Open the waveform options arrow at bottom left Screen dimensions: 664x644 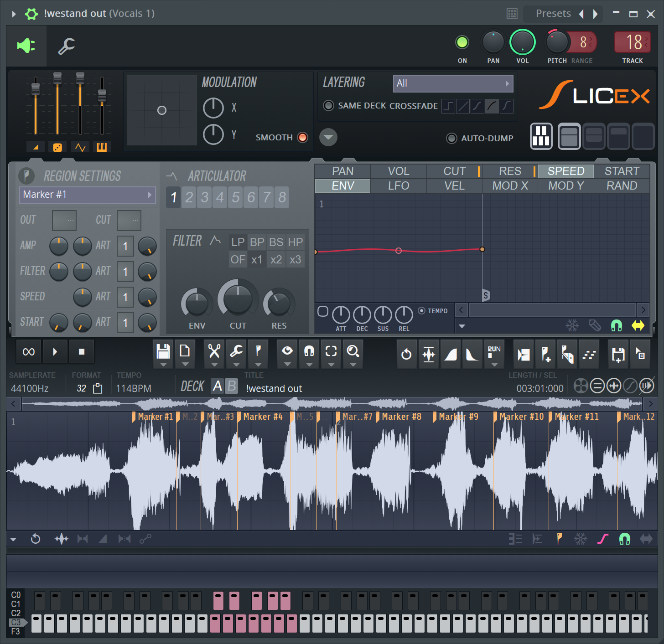(x=13, y=540)
